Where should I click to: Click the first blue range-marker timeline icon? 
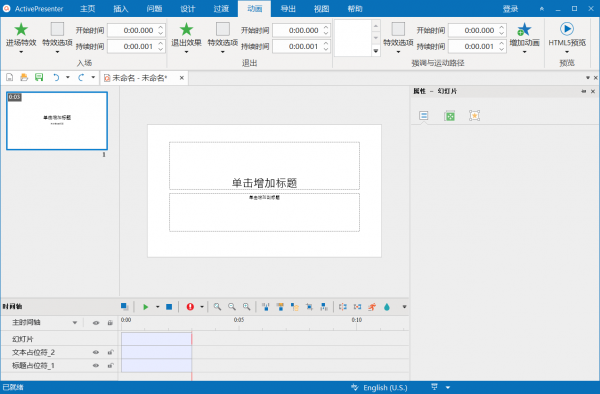pyautogui.click(x=266, y=307)
